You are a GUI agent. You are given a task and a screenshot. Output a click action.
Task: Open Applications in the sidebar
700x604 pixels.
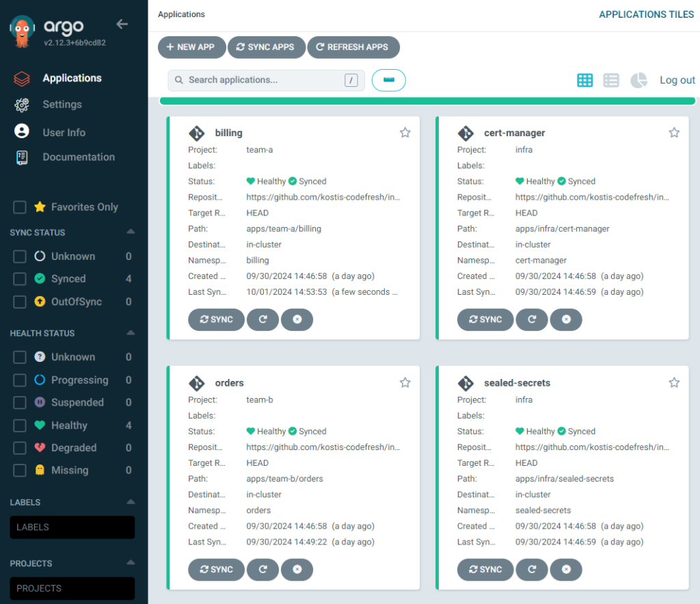[x=72, y=78]
